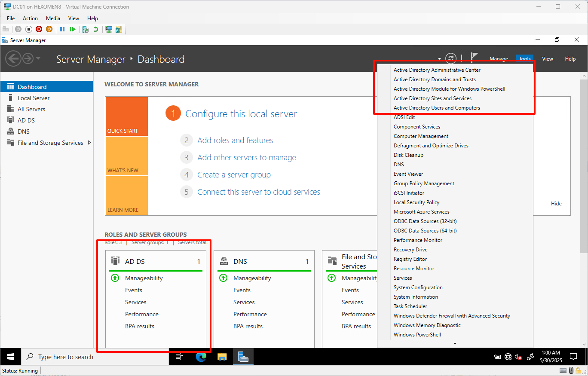Select All Servers in the left pane
588x376 pixels.
(46, 109)
